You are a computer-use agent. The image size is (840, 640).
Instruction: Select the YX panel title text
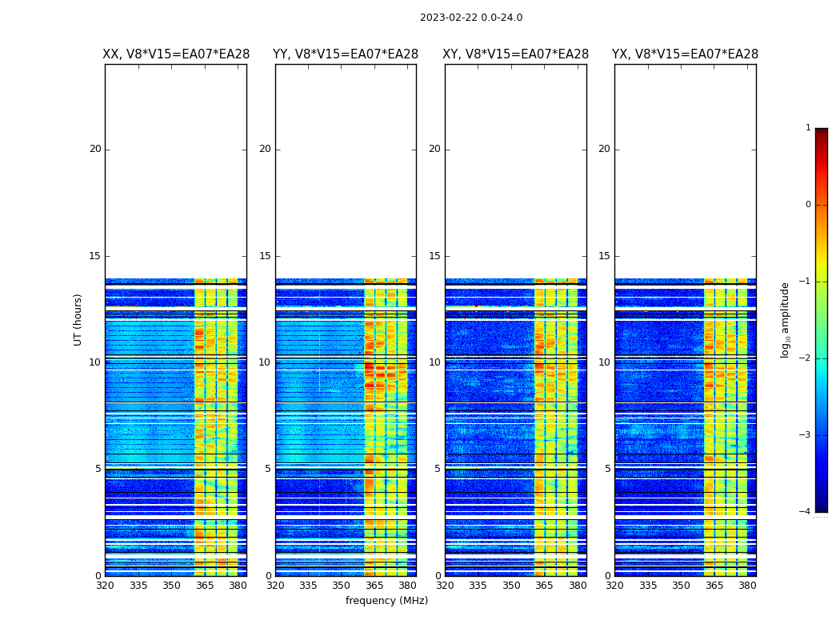686,54
